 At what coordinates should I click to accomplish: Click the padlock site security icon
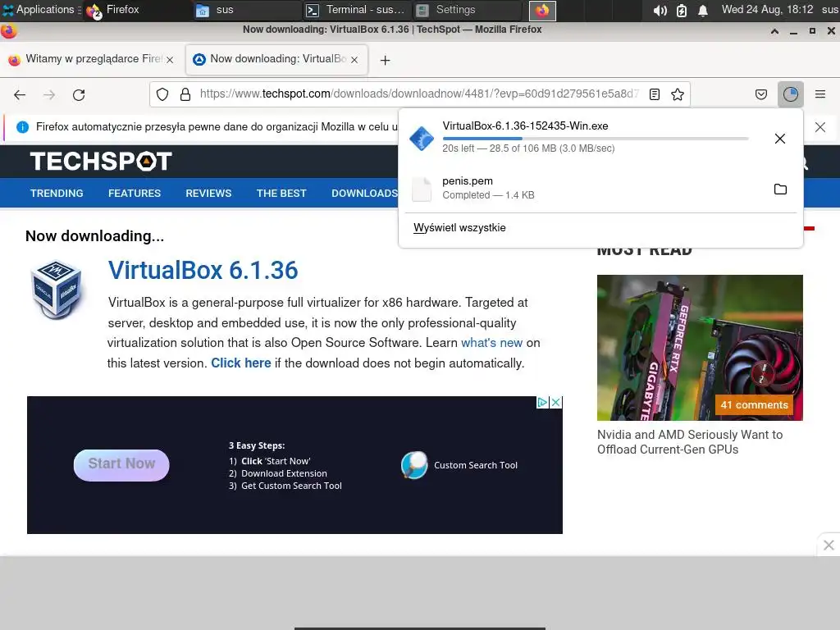click(x=185, y=95)
